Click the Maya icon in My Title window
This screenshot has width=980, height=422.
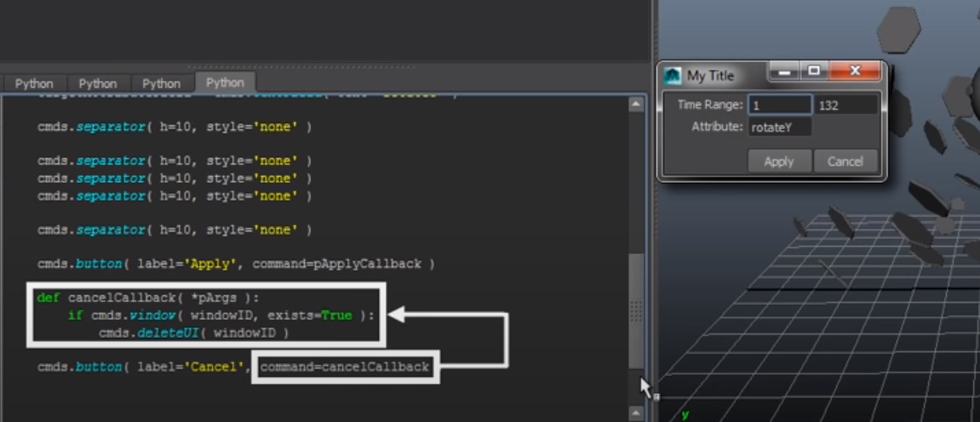pos(673,77)
